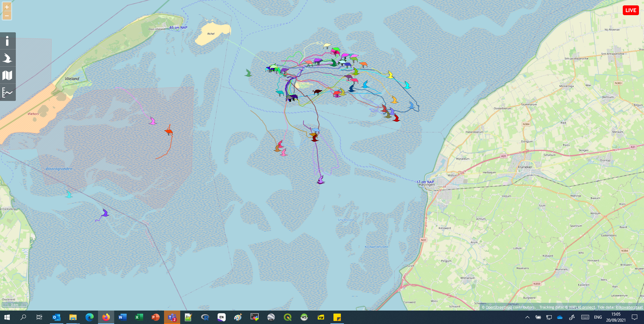
Task: Toggle the red LIVE tracking button
Action: pos(631,10)
